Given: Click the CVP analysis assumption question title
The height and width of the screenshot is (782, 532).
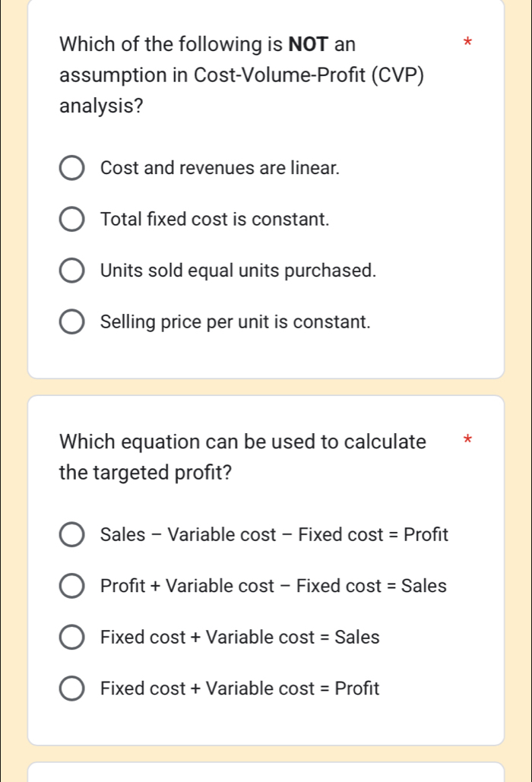Looking at the screenshot, I should coord(242,76).
